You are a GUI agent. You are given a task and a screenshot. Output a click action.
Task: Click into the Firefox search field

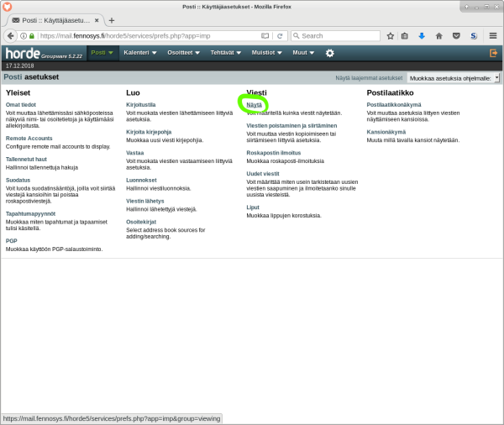[x=336, y=36]
